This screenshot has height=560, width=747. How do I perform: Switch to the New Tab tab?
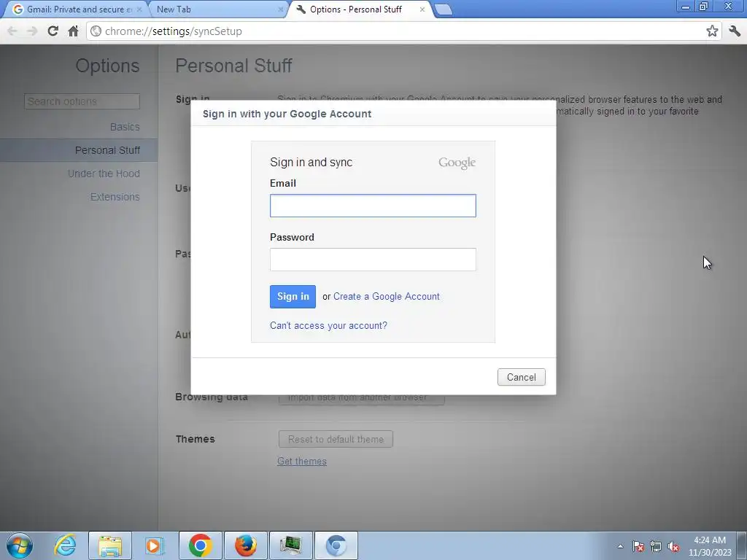(217, 9)
